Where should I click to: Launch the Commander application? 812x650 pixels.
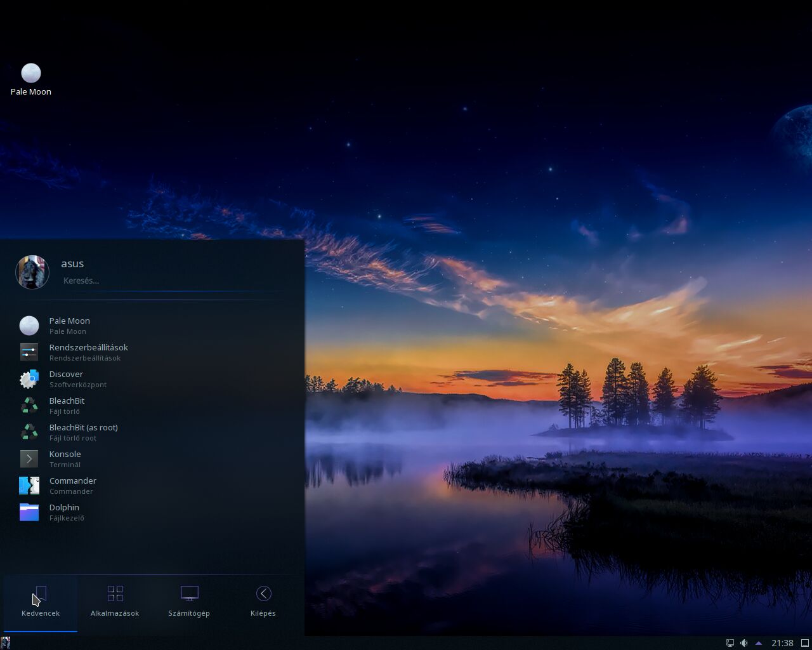[x=152, y=486]
